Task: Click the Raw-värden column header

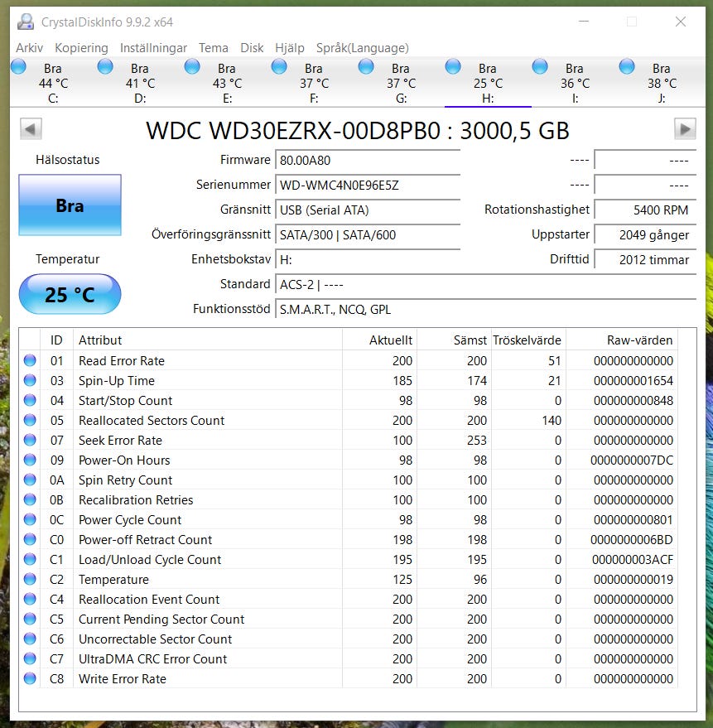Action: (x=622, y=340)
